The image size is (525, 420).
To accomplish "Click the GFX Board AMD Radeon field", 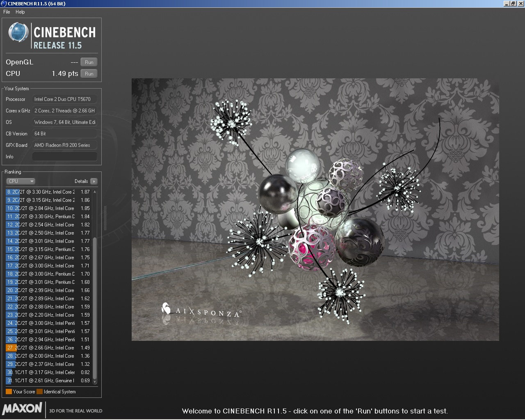I will coord(65,145).
